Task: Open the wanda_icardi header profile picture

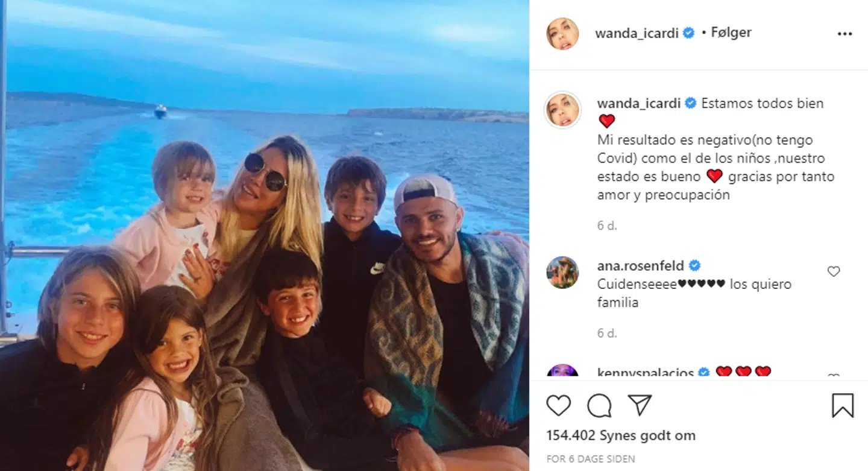Action: 562,34
